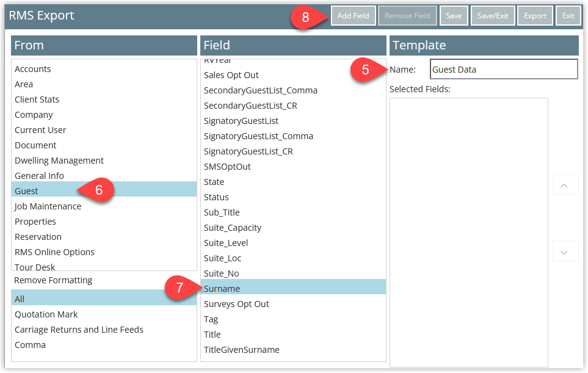Click the template Name input field
Viewport: 588px width, 373px height.
coord(504,70)
